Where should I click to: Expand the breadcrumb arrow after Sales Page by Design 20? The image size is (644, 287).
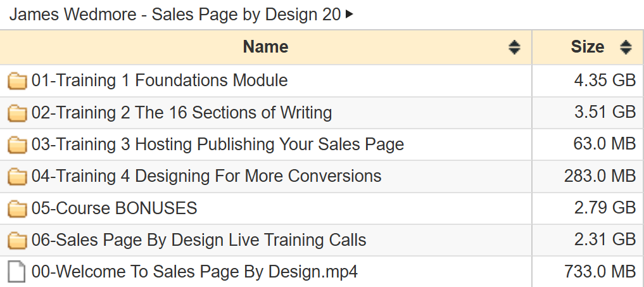pyautogui.click(x=349, y=15)
